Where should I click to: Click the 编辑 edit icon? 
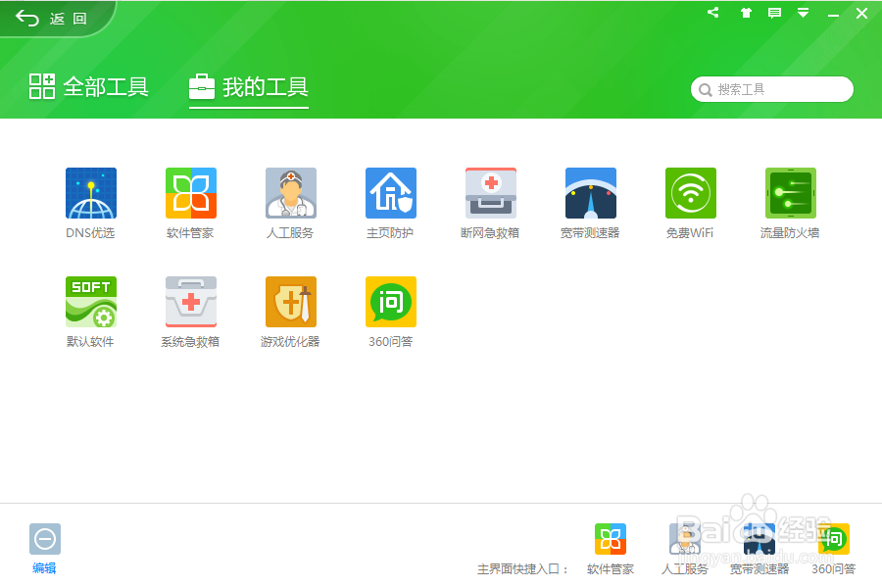coord(45,539)
